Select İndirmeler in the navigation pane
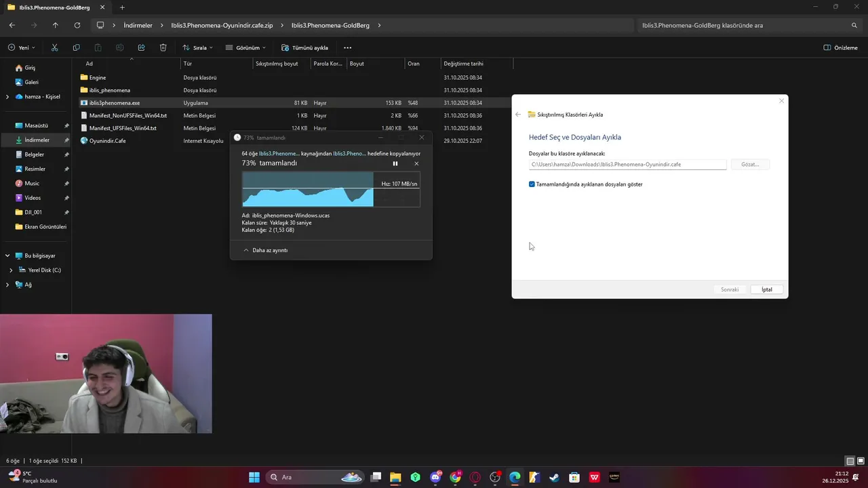The height and width of the screenshot is (488, 868). pos(35,140)
